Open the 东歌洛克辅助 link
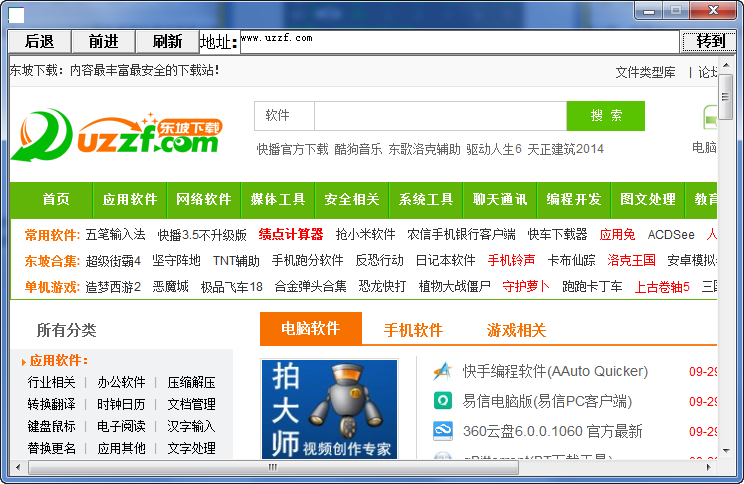Screen dimensions: 744x484 point(424,149)
